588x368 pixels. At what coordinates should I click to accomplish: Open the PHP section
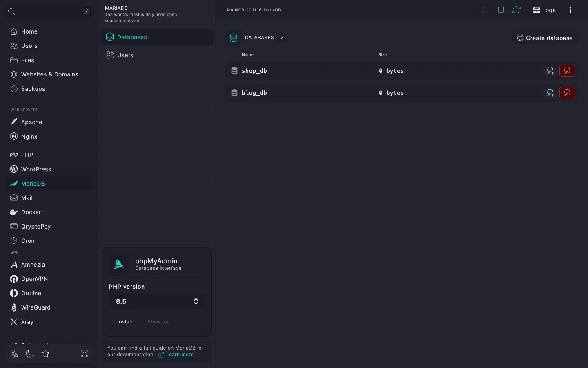[x=49, y=155]
